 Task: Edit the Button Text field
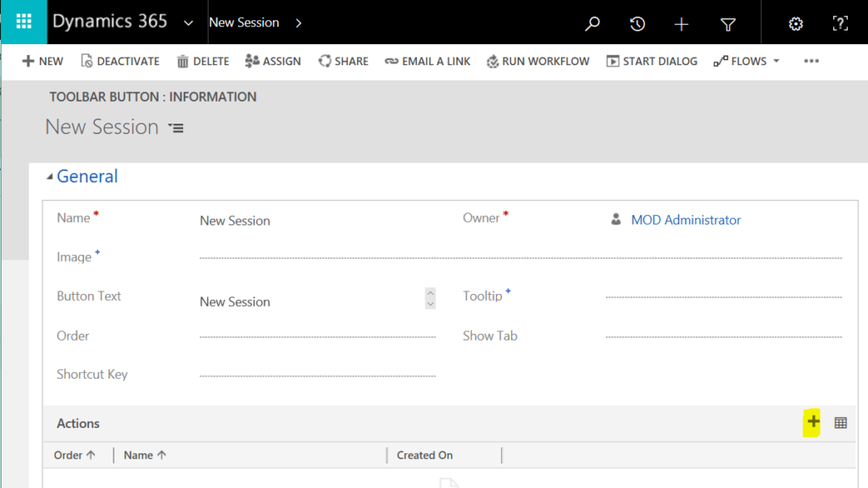[x=312, y=302]
